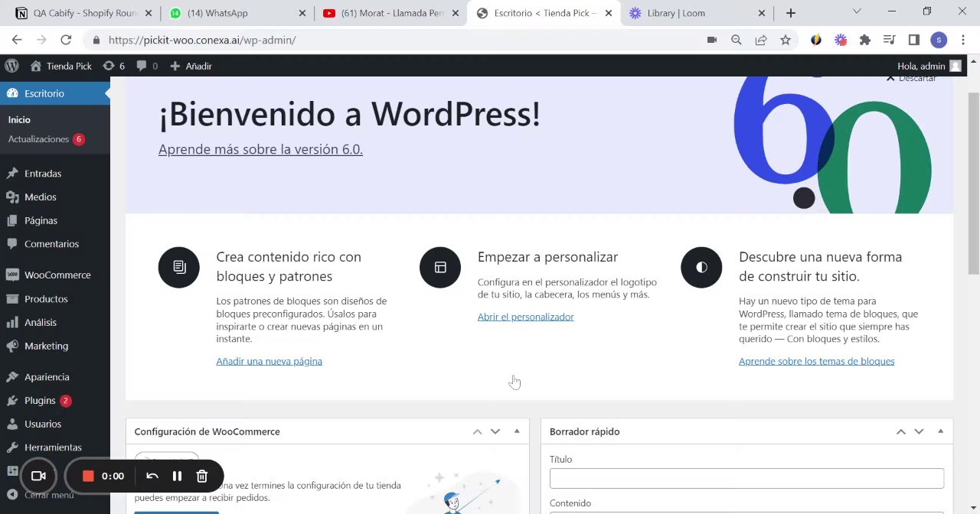Image resolution: width=980 pixels, height=514 pixels.
Task: Click the camera icon in the address bar
Action: coord(712,40)
